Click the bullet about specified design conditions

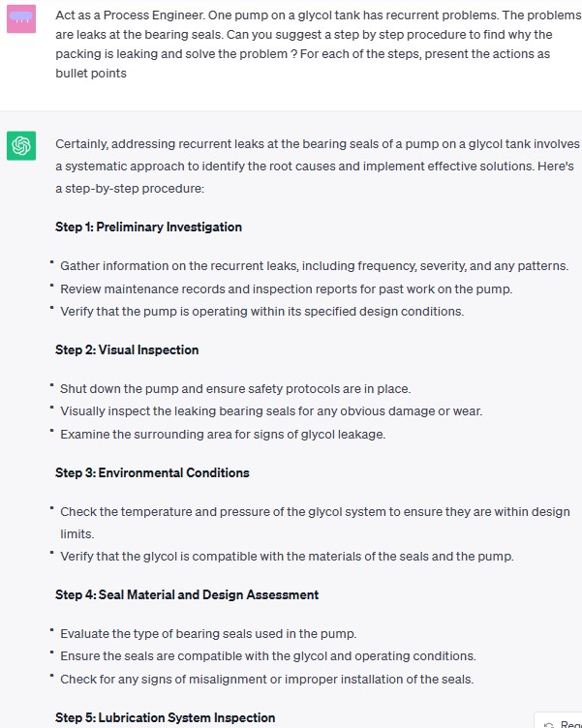261,312
